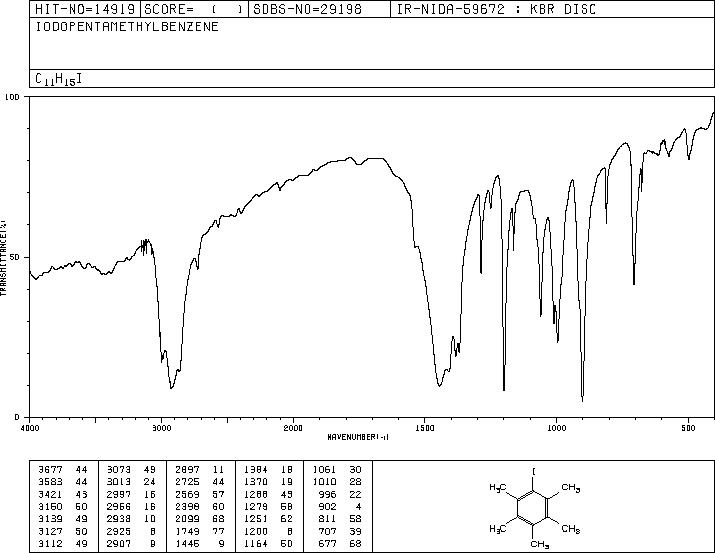Click the peak table entry 3073

(x=119, y=469)
